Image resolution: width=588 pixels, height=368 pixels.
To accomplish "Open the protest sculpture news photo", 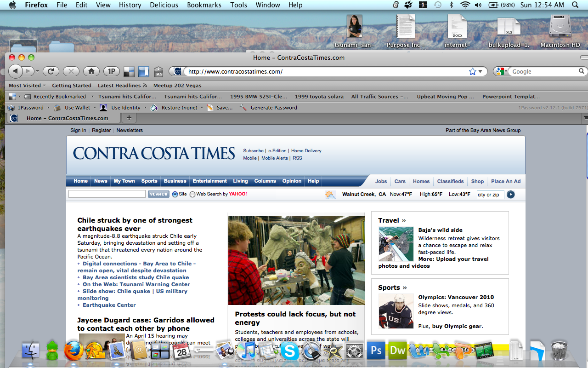I will [296, 260].
